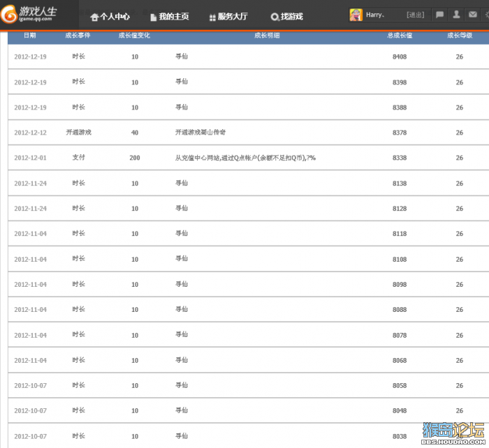Viewport: 489px width, 448px height.
Task: Click 寻仙 in the row totaling 8408
Action: 182,57
